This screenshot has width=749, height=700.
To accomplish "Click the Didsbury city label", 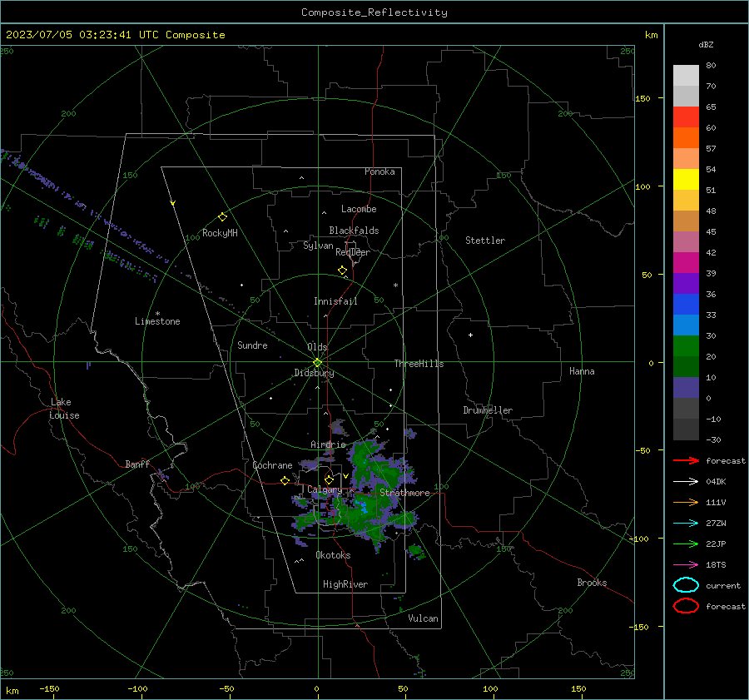I will point(314,373).
